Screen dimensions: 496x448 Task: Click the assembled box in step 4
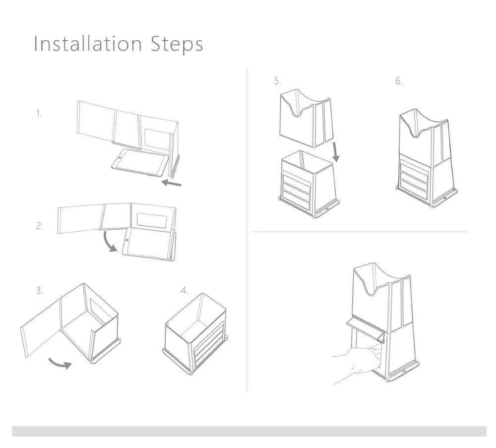[x=195, y=334]
